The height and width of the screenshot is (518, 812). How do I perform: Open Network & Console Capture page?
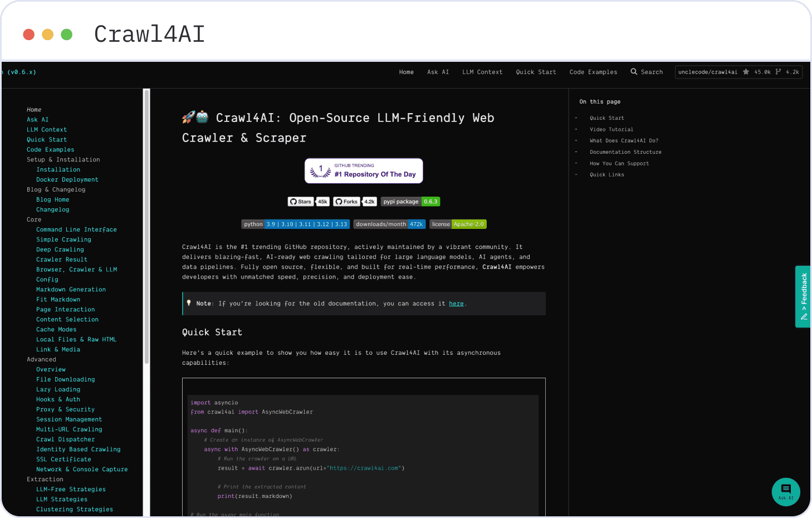82,470
